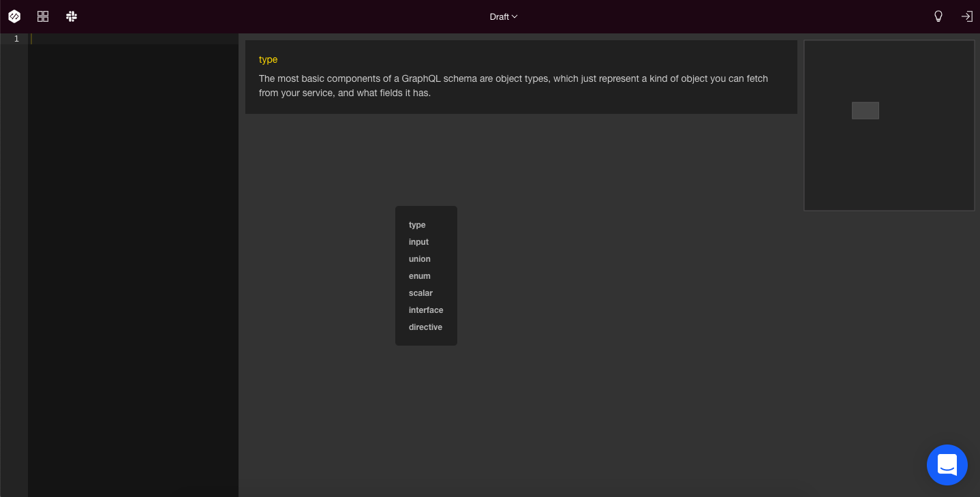Image resolution: width=980 pixels, height=497 pixels.
Task: Click line number 1 in the editor gutter
Action: tap(16, 39)
